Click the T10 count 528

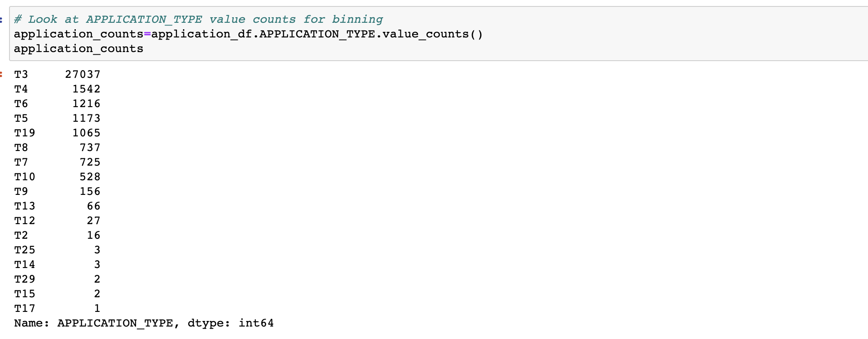coord(90,177)
